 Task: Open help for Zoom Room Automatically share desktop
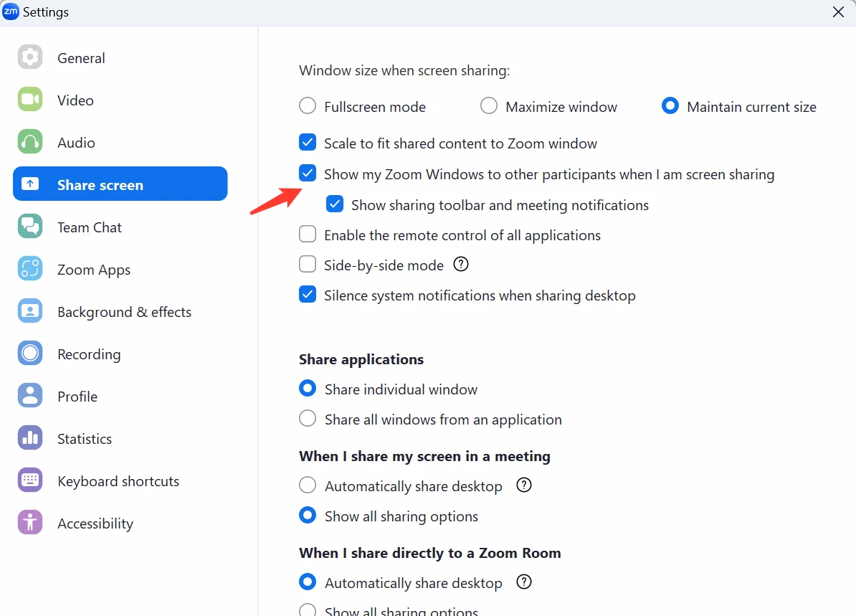(x=524, y=582)
